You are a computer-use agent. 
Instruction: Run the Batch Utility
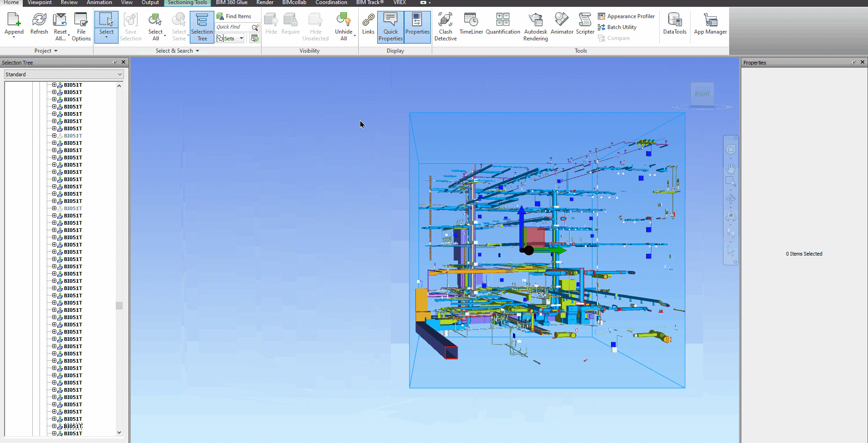point(617,27)
